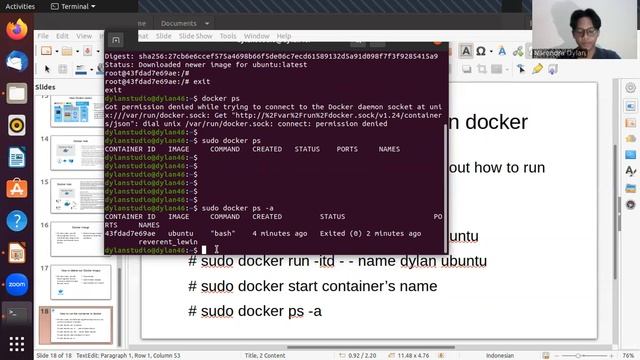Choose the Select arrow tool in Impress
Viewport: 640px width, 360px height.
[47, 69]
